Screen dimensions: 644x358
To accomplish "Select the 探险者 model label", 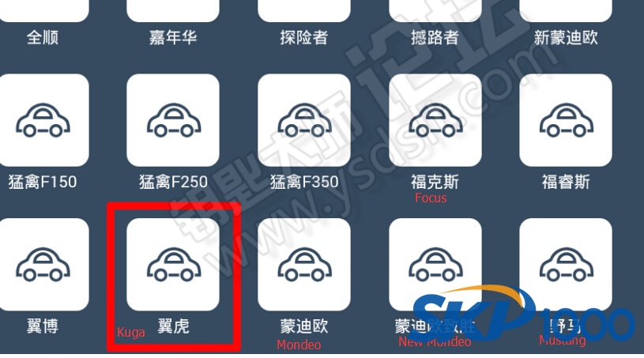I will pyautogui.click(x=304, y=37).
